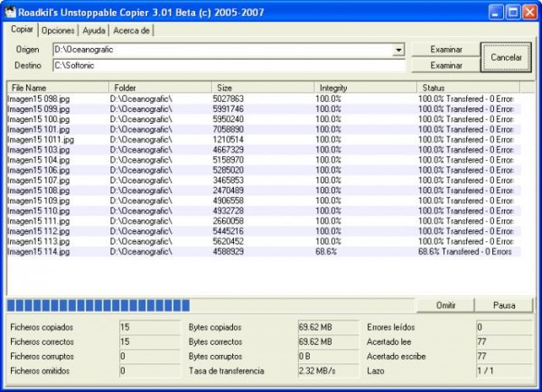Select the Acerca de tab
Screen dimensions: 542x392
pyautogui.click(x=132, y=30)
